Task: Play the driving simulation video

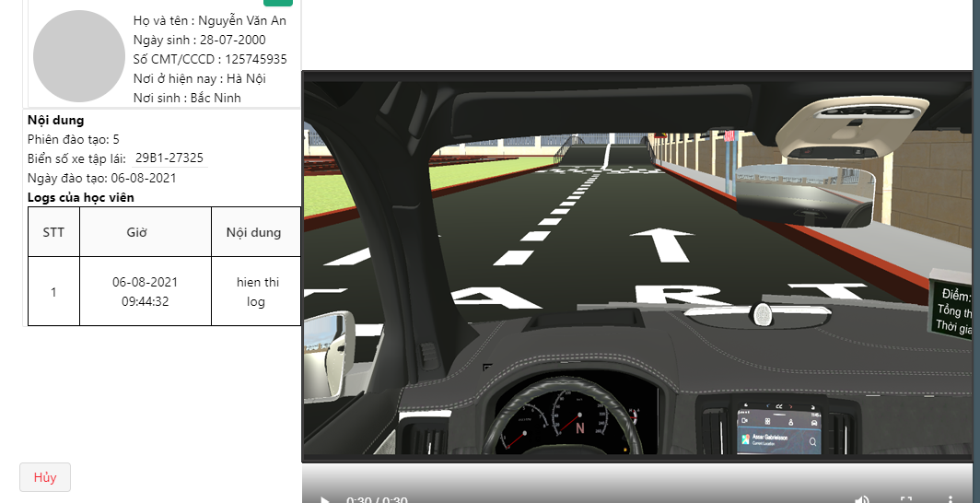Action: click(324, 500)
